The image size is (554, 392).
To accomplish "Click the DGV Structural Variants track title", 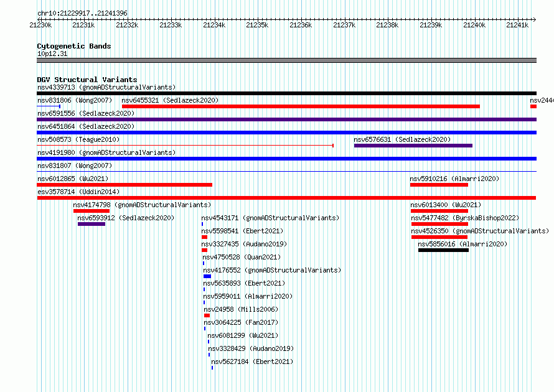I will point(87,80).
